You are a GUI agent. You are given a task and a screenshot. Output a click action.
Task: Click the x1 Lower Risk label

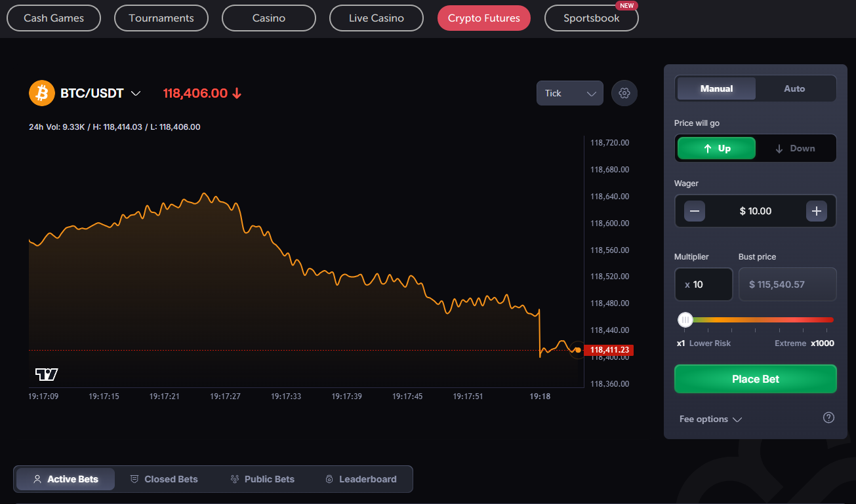(x=704, y=343)
